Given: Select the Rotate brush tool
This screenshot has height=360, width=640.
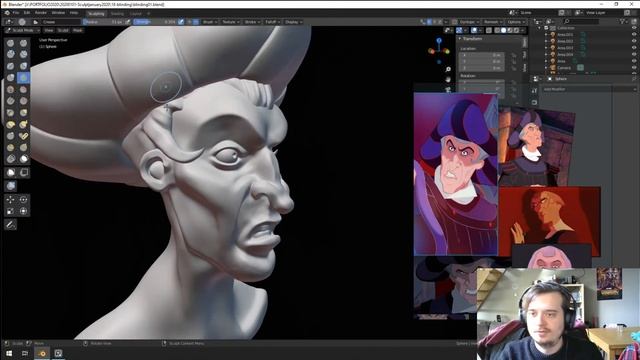Looking at the screenshot, I should tap(24, 147).
